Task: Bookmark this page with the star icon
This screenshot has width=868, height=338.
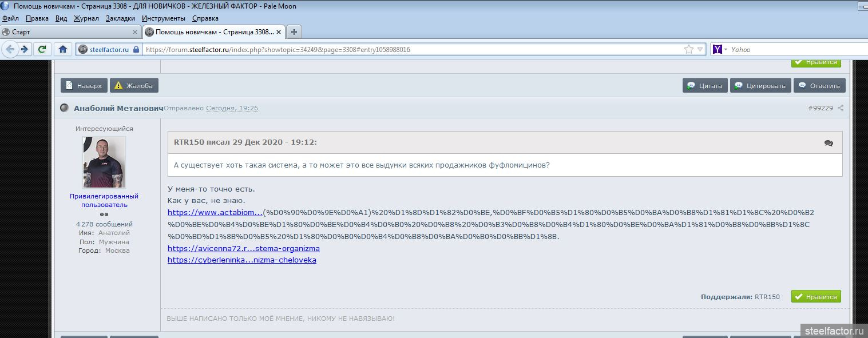Action: pos(689,49)
